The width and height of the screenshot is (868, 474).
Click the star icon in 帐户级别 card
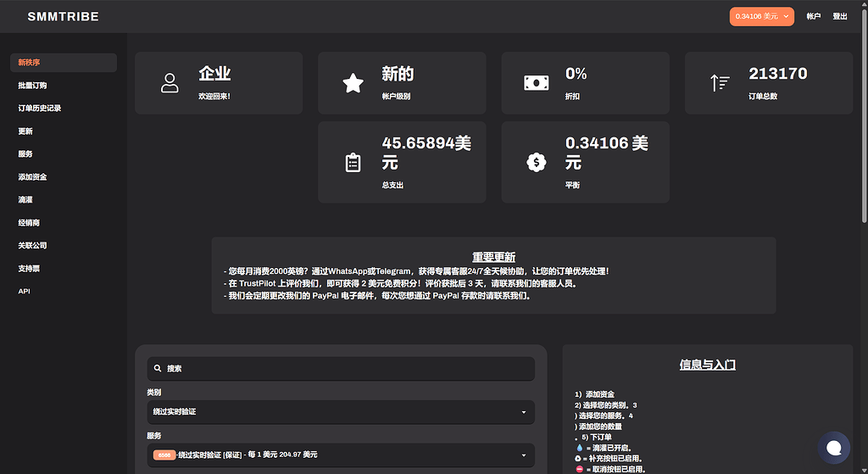353,83
